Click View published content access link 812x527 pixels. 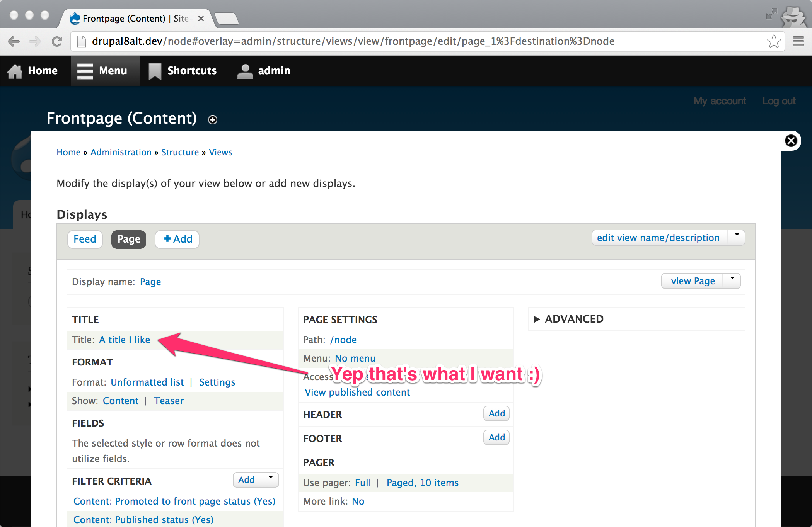pyautogui.click(x=357, y=392)
